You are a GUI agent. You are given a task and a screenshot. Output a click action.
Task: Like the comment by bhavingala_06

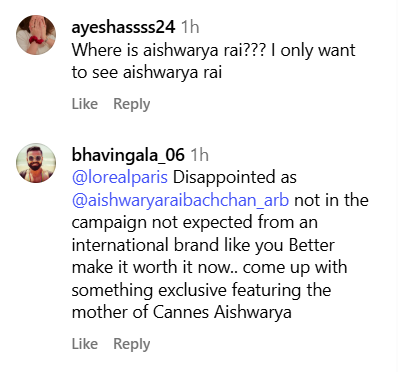(x=85, y=344)
